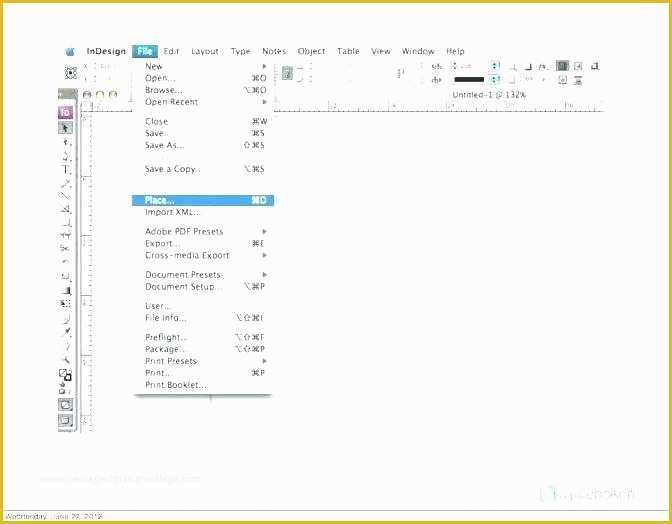This screenshot has width=672, height=524.
Task: Choose Print... from the File menu
Action: [x=203, y=373]
